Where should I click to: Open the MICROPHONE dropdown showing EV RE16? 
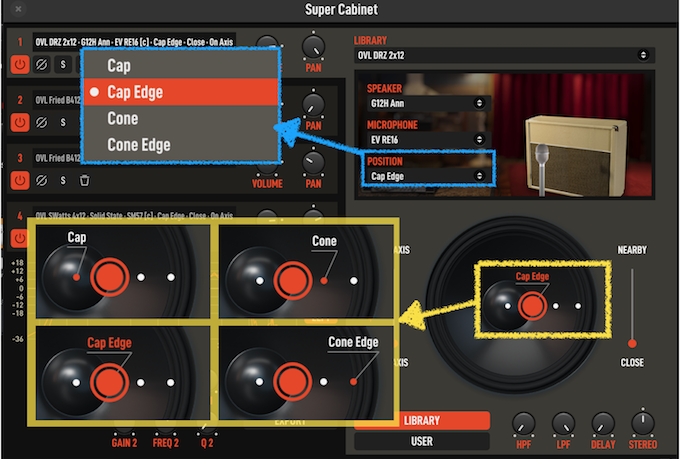point(429,140)
